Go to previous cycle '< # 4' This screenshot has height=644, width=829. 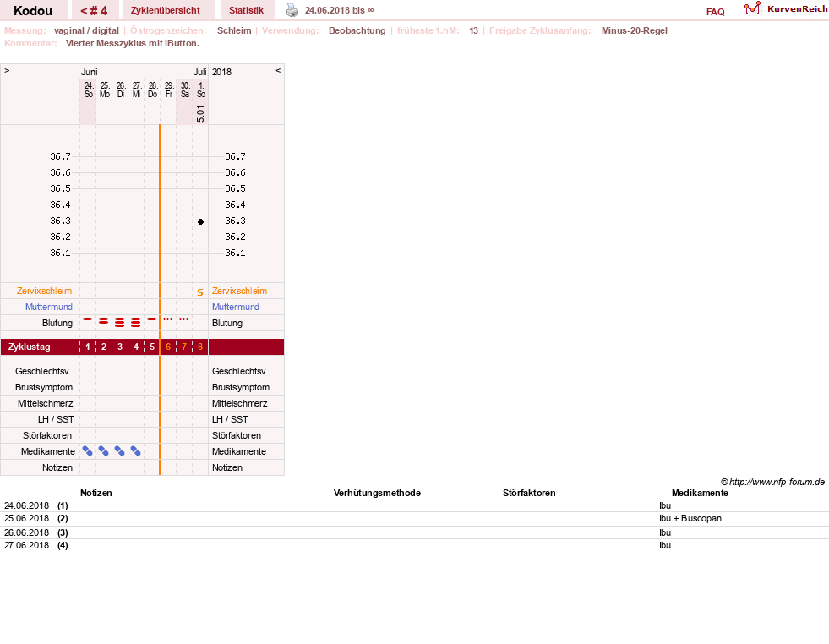click(94, 10)
